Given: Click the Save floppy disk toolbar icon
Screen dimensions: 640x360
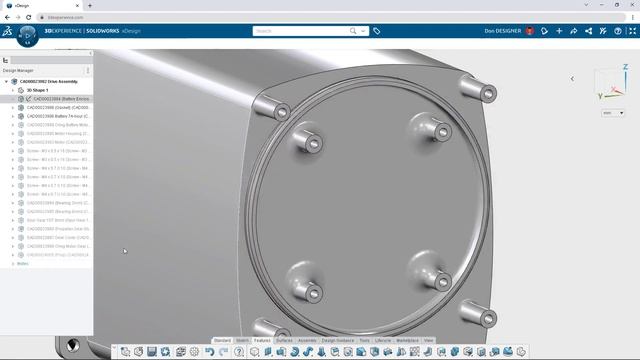Looking at the screenshot, I should coord(152,351).
